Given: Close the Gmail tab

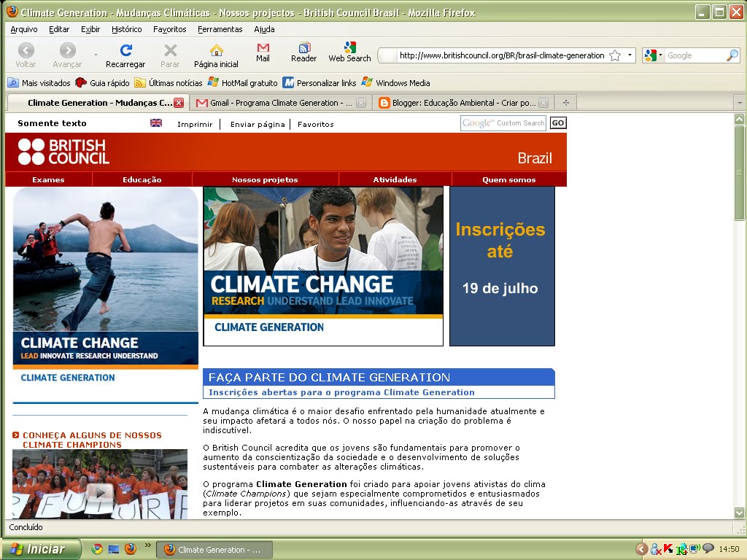Looking at the screenshot, I should pos(361,103).
